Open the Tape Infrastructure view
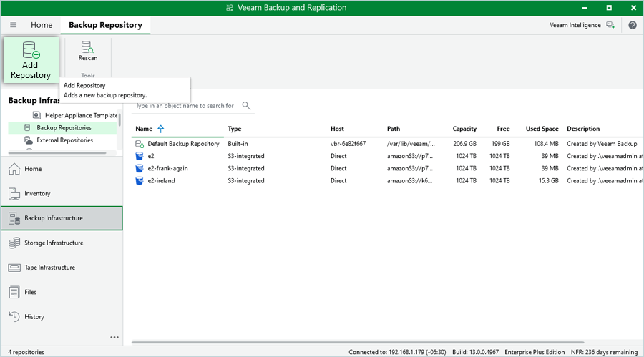644x357 pixels. pos(50,268)
